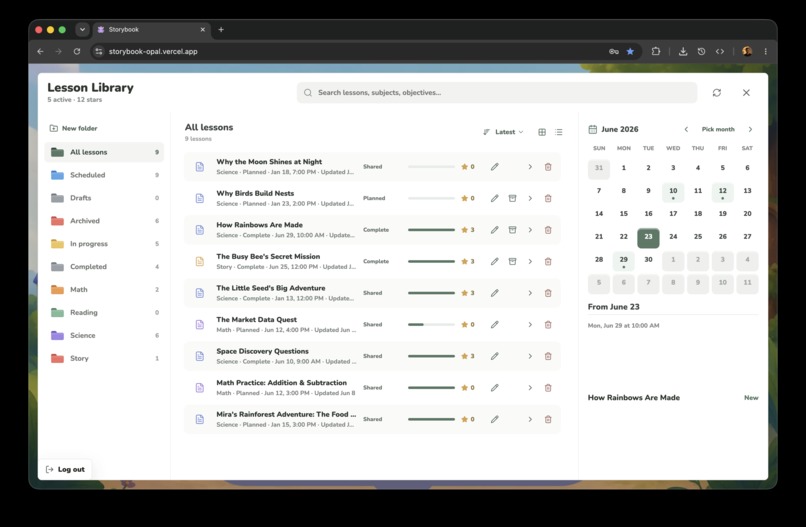Archive The Busy Bee's Secret Mission lesson
The image size is (806, 527).
coord(512,261)
